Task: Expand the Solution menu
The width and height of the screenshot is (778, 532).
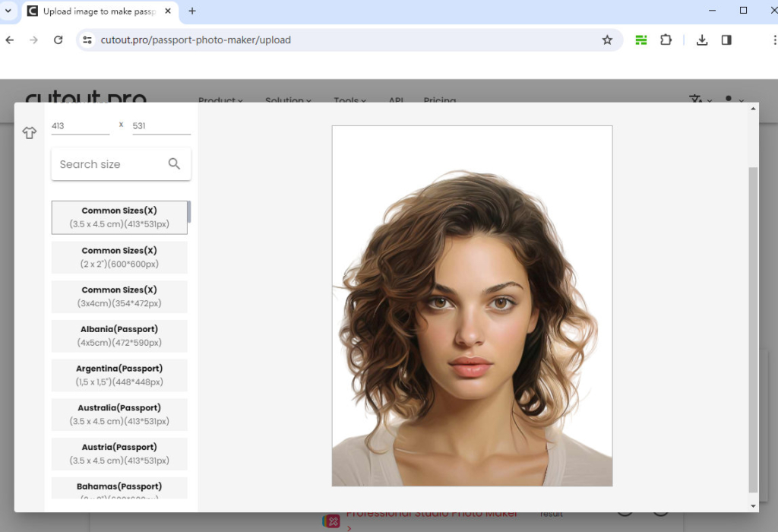Action: click(288, 100)
